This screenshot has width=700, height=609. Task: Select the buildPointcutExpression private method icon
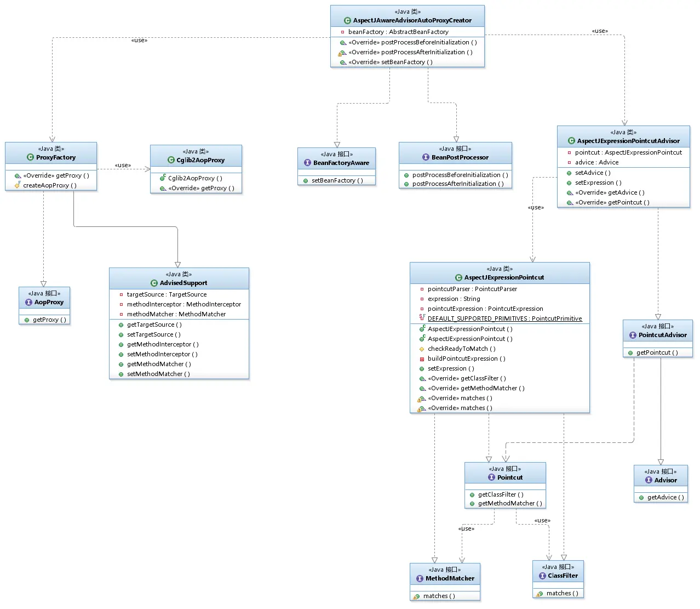coord(422,358)
